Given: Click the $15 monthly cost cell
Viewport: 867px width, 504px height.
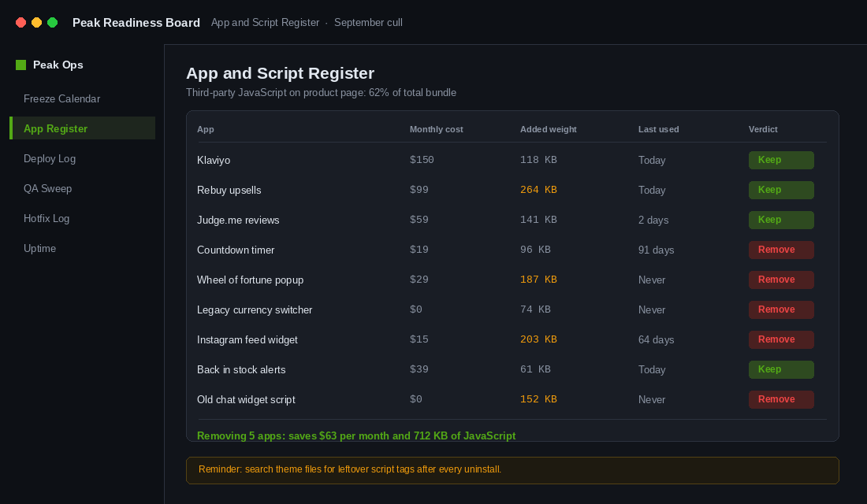Looking at the screenshot, I should tap(419, 339).
